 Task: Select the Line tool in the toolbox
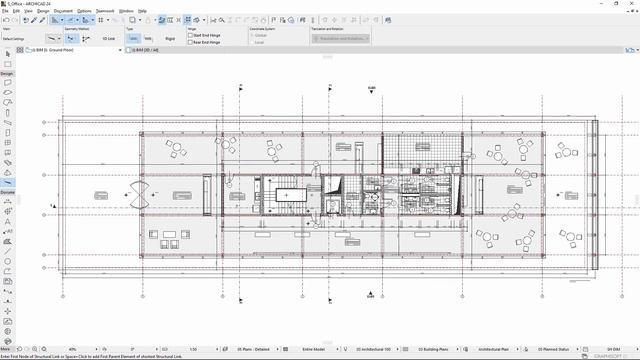pos(8,251)
